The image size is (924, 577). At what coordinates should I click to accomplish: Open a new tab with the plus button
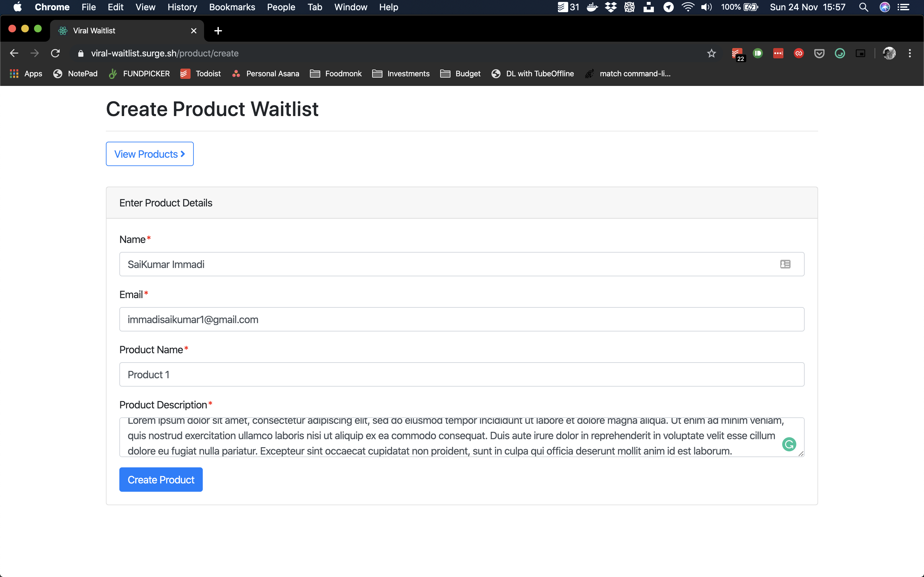[x=218, y=31]
